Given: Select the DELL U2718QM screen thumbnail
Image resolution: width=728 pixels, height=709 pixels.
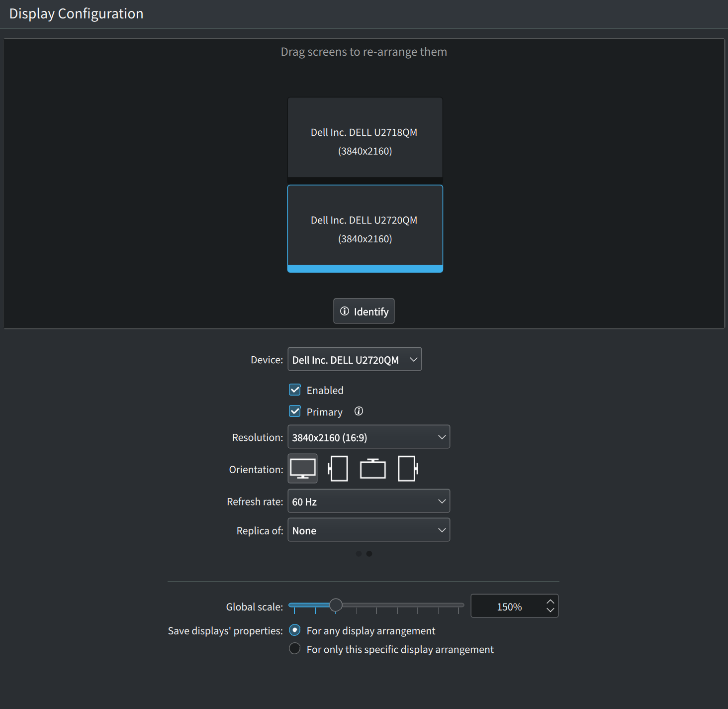Looking at the screenshot, I should pyautogui.click(x=365, y=138).
